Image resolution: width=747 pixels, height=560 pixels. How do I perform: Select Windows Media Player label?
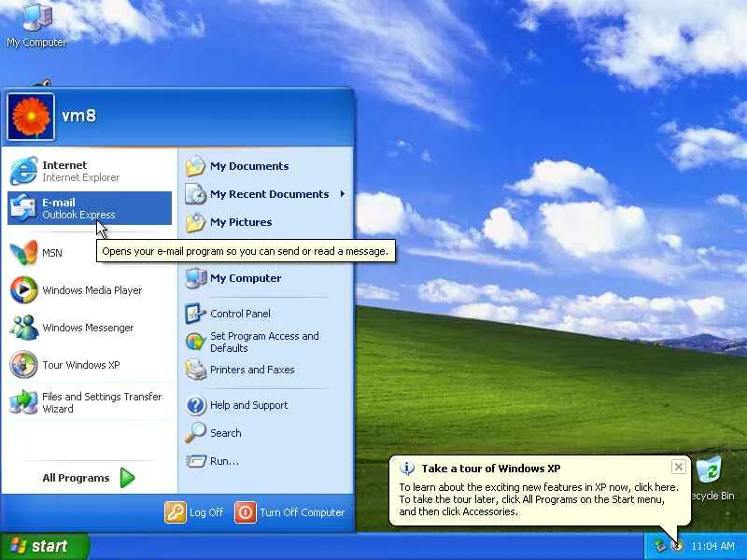[x=92, y=290]
